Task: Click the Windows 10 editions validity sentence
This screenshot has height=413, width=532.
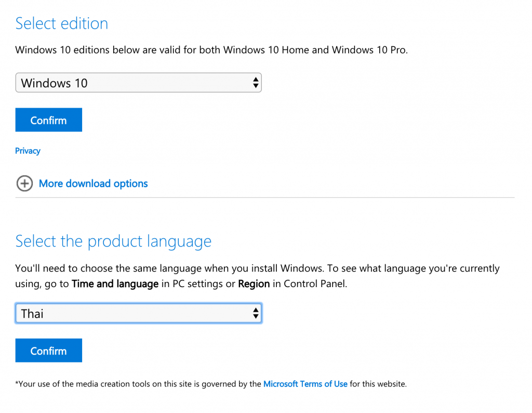Action: coord(211,50)
